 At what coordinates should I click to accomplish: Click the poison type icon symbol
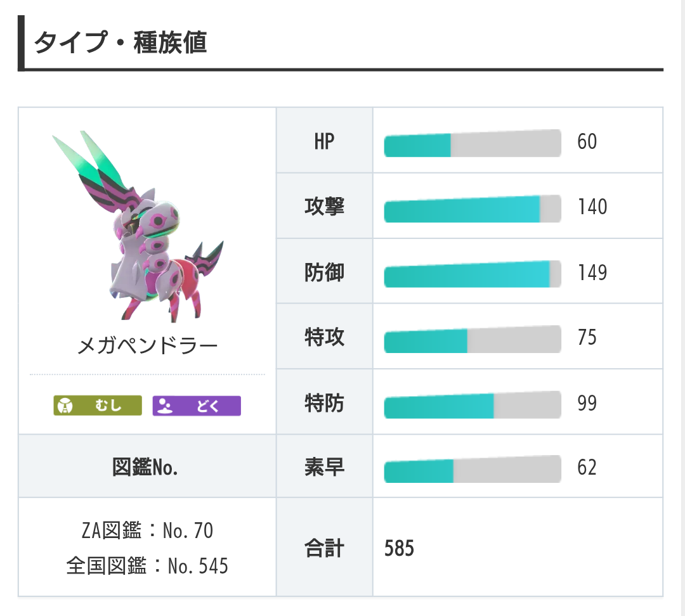point(163,406)
